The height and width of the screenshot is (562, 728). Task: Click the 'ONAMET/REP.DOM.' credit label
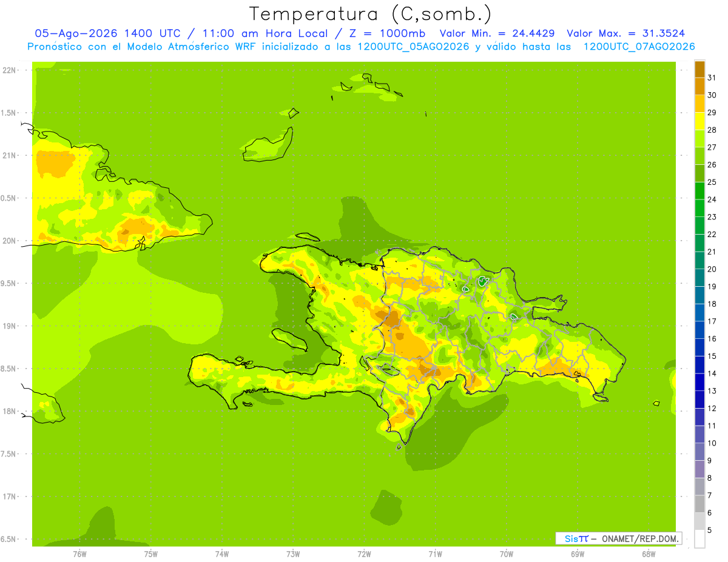[x=640, y=538]
